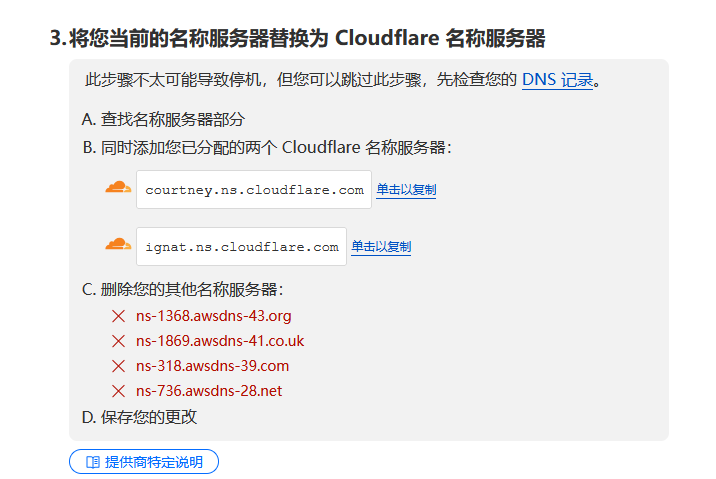Select the ignat.ns.cloudflare.com text field
Screen dimensions: 716x479
[241, 247]
